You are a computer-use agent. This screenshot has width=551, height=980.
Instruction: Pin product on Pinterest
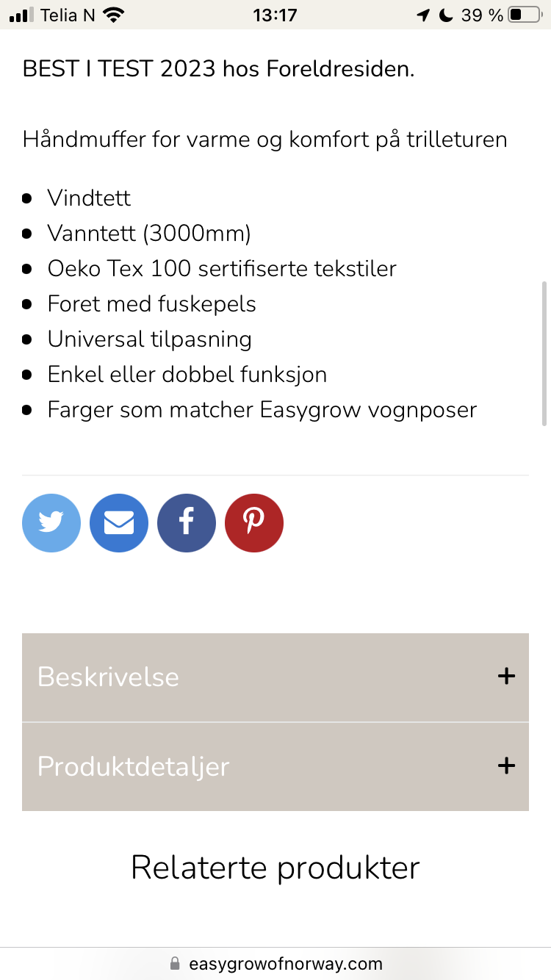(254, 523)
